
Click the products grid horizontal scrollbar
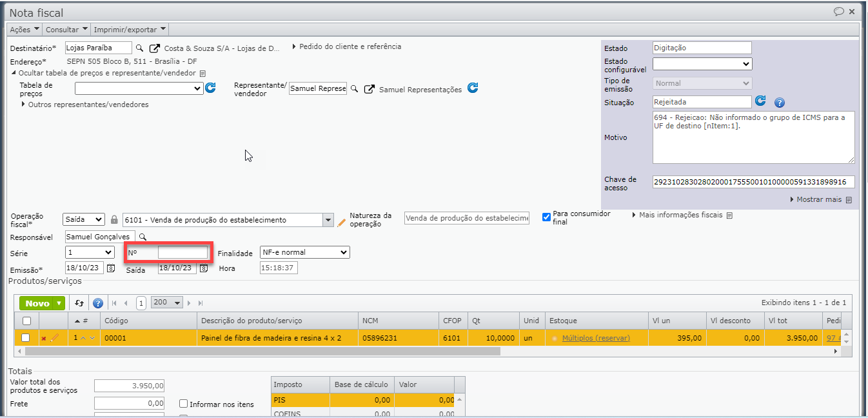pyautogui.click(x=258, y=352)
